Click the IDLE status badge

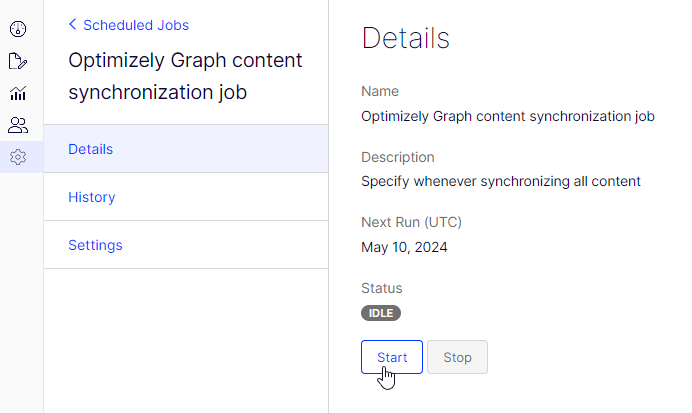click(381, 313)
